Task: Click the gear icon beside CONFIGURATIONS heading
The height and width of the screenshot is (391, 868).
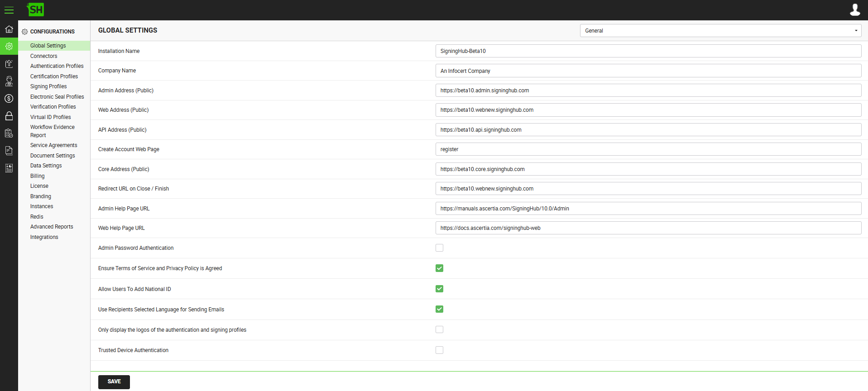Action: point(25,32)
